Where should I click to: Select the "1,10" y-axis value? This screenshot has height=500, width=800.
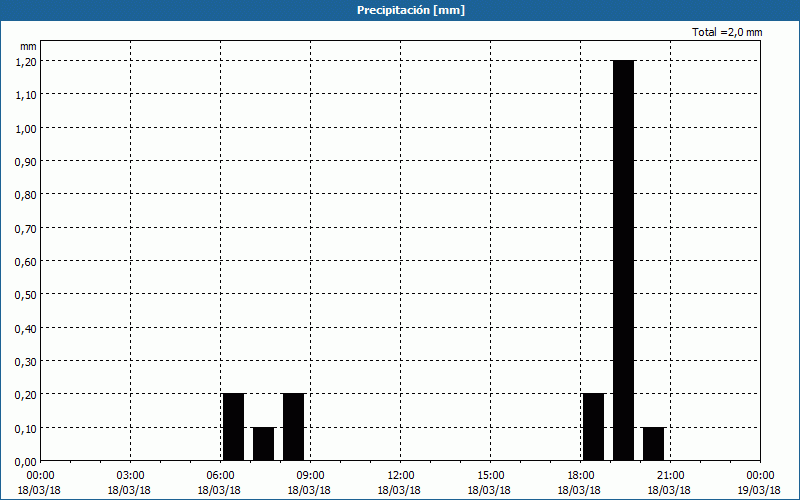click(26, 95)
